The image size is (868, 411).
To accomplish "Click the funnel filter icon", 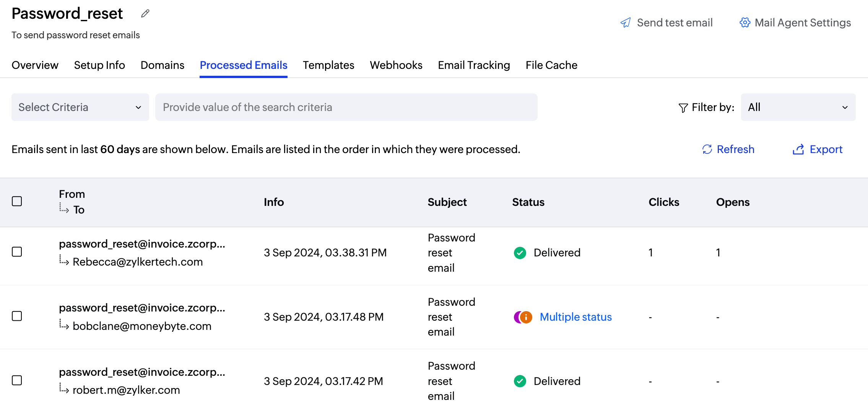I will [683, 108].
